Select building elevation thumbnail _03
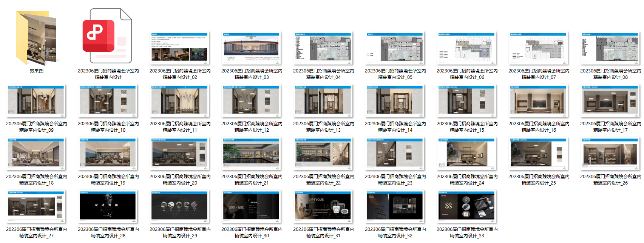644x243 pixels. click(252, 48)
